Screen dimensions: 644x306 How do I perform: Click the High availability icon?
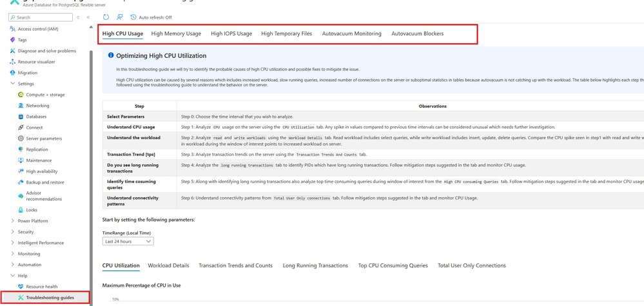pyautogui.click(x=21, y=171)
